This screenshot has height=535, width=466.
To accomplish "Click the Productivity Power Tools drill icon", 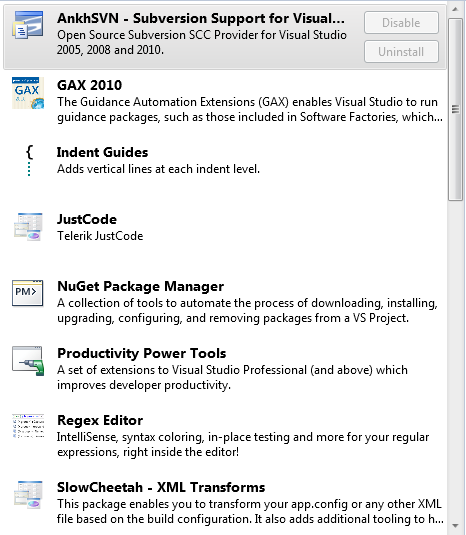I will [x=28, y=361].
